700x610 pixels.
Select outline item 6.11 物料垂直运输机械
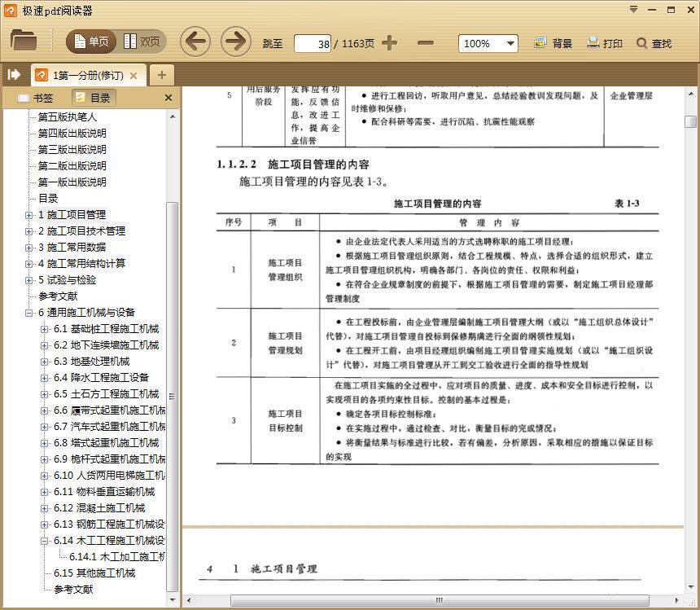click(104, 492)
